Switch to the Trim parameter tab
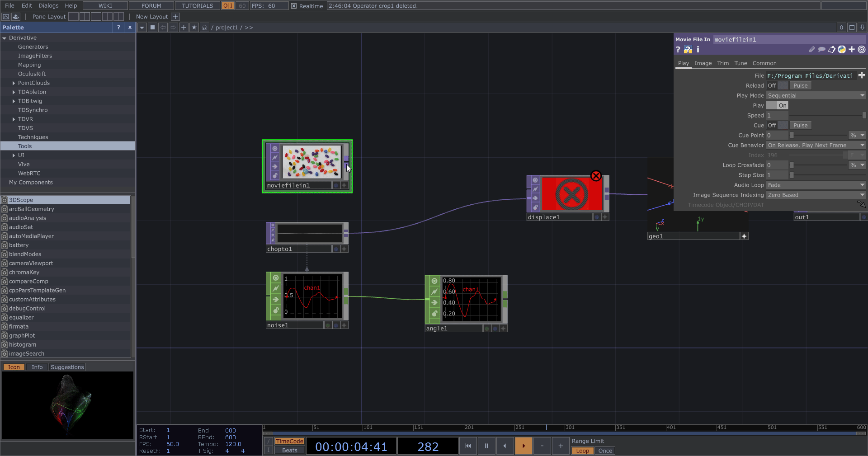The height and width of the screenshot is (456, 868). pyautogui.click(x=722, y=63)
